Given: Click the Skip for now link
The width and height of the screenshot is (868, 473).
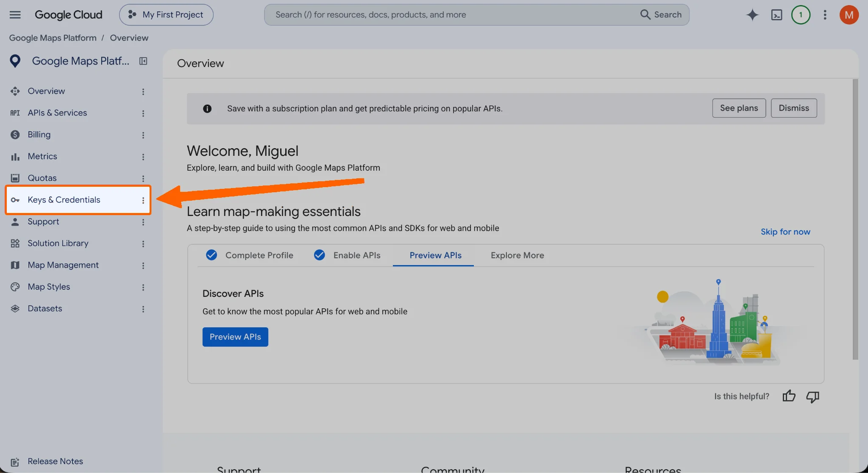Looking at the screenshot, I should (x=785, y=232).
